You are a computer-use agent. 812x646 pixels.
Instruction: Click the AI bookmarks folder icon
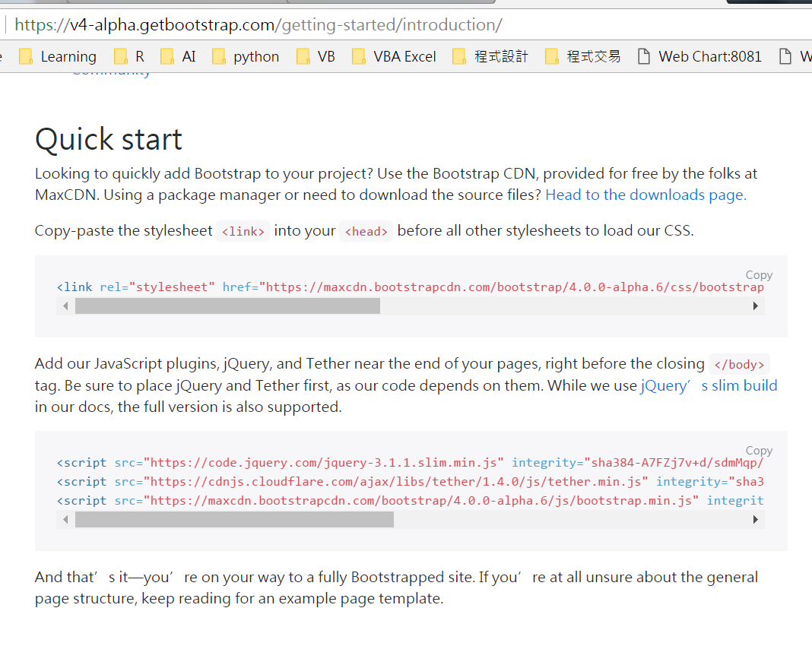pos(169,55)
